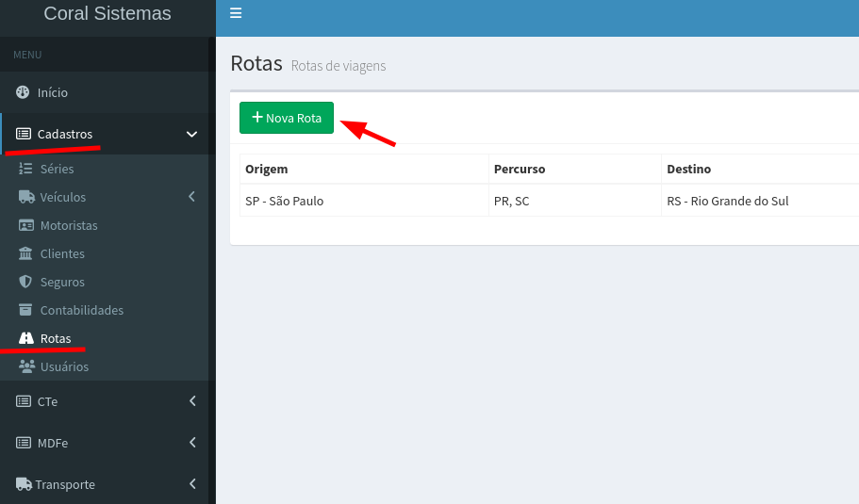The image size is (859, 504).
Task: Select the SP - São Paulo origin cell
Action: (284, 201)
